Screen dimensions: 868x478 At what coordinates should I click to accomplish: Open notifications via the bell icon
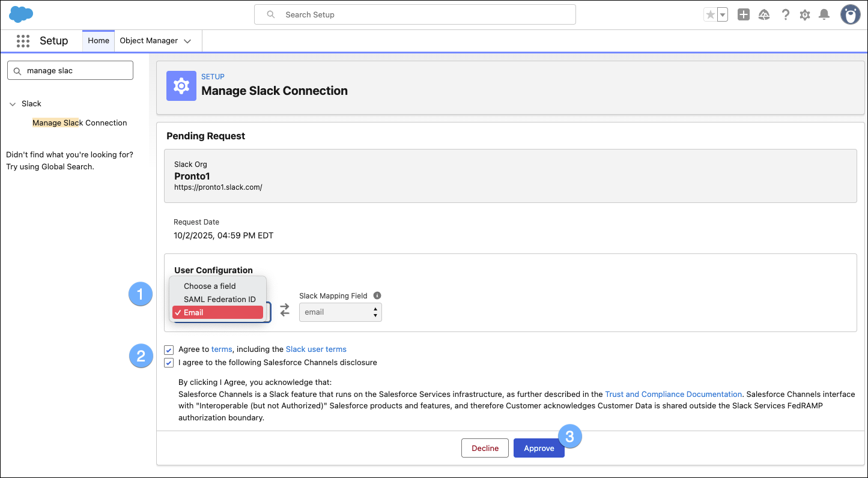coord(824,14)
